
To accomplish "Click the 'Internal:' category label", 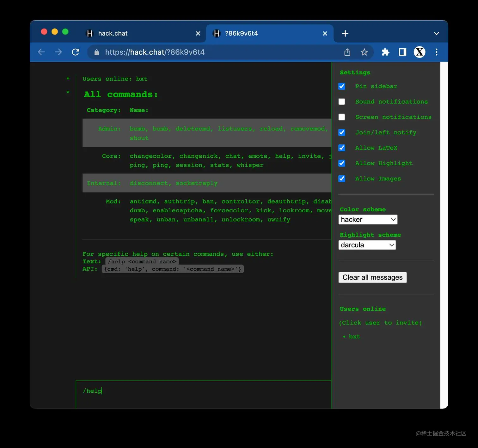I will [104, 183].
